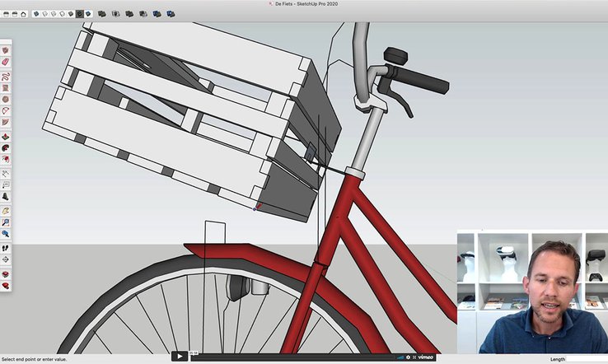Click the Length measurement input box
The width and height of the screenshot is (608, 364).
pyautogui.click(x=586, y=359)
